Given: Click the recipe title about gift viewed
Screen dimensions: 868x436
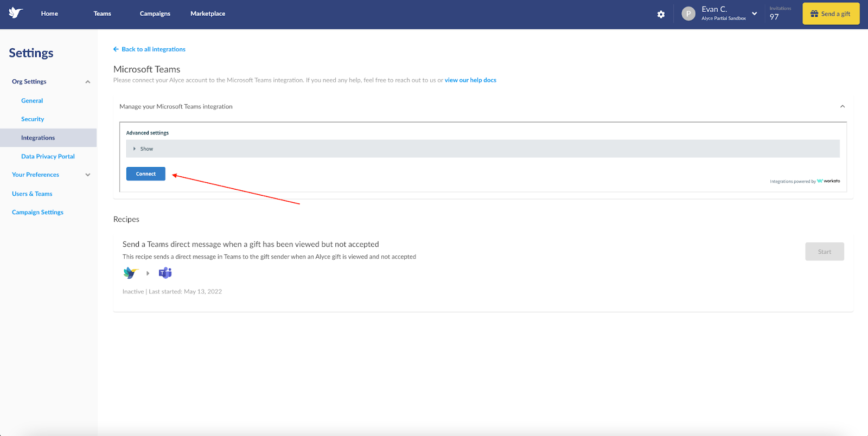Looking at the screenshot, I should [251, 245].
